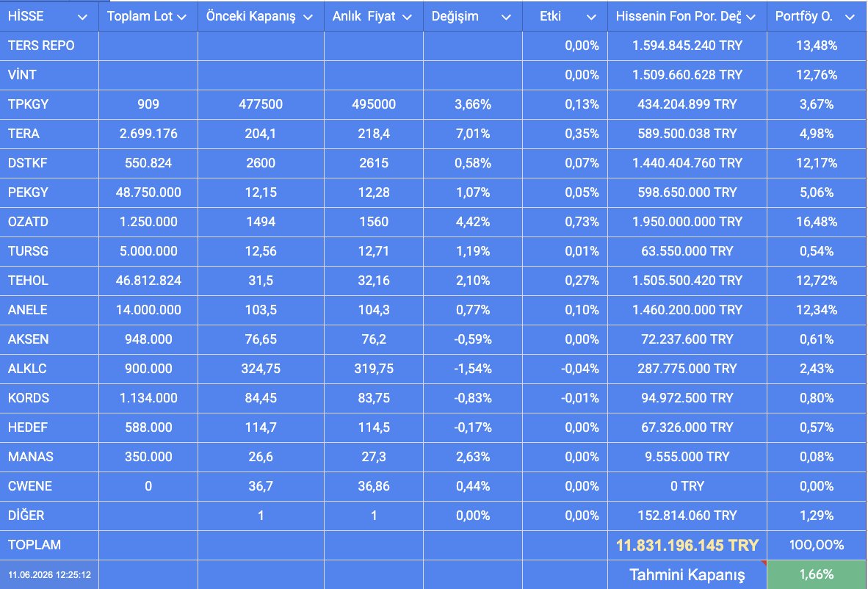Click the timestamp 11.06.2026 12:25:12
This screenshot has height=589, width=868.
point(49,574)
